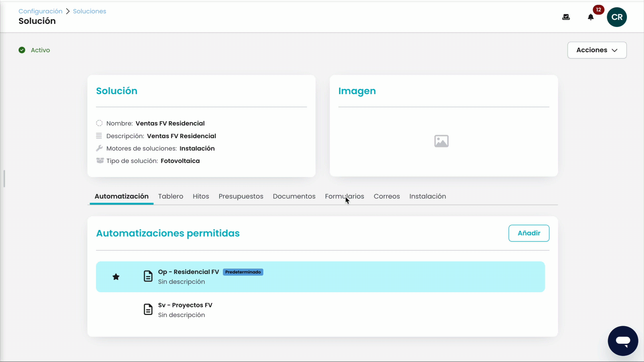This screenshot has width=644, height=362.
Task: Click the lines icon beside Descripción
Action: 99,136
